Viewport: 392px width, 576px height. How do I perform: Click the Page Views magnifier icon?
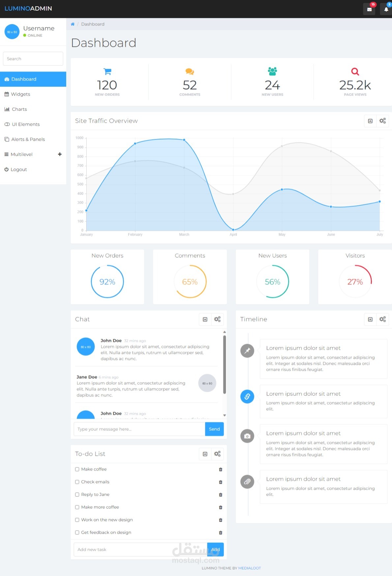point(355,71)
